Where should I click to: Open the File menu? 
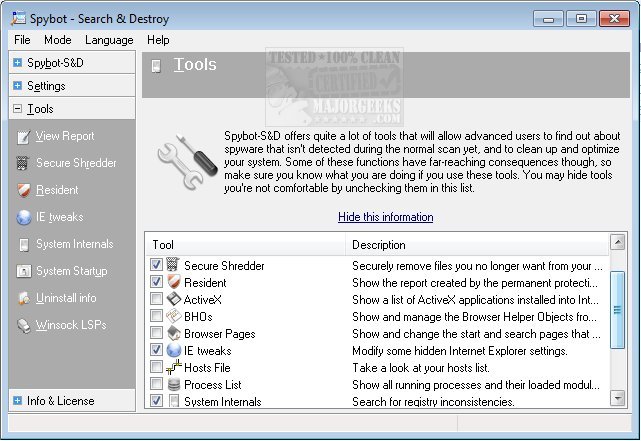pos(22,40)
